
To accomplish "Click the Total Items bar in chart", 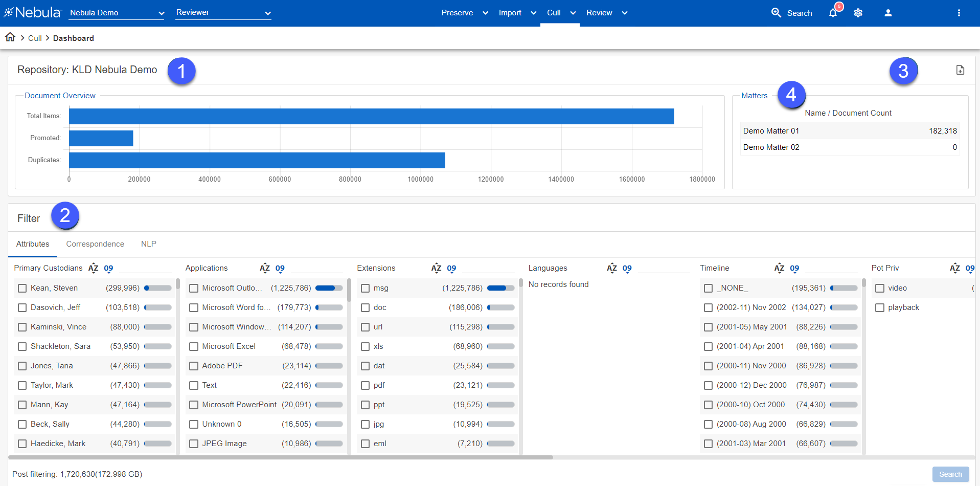I will (372, 116).
